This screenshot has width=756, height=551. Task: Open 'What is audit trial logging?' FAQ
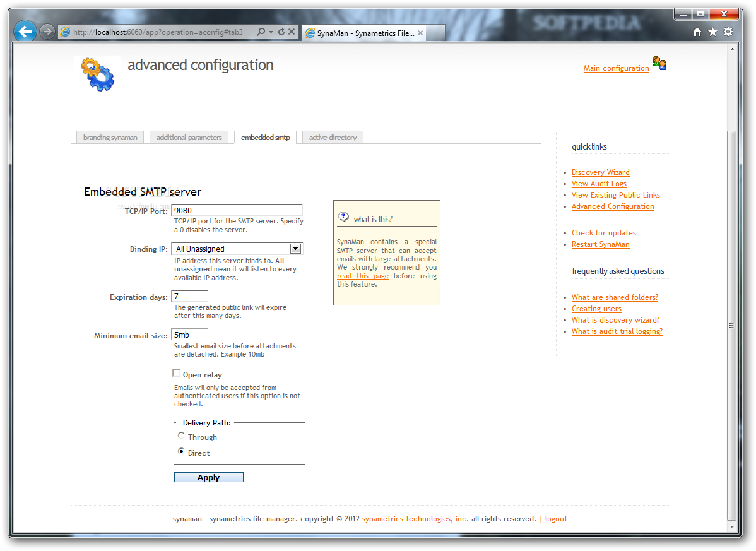pos(617,331)
